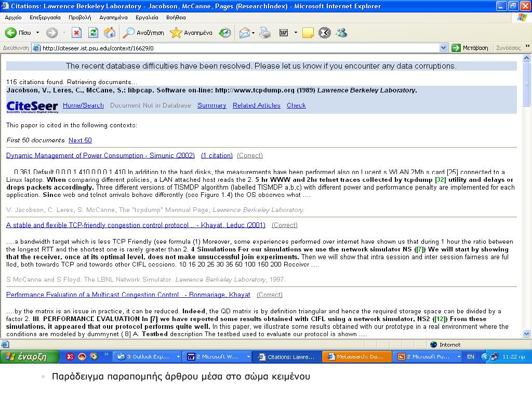This screenshot has width=532, height=399.
Task: Open the Khayat, Leduc (2001) paper link
Action: (x=136, y=225)
